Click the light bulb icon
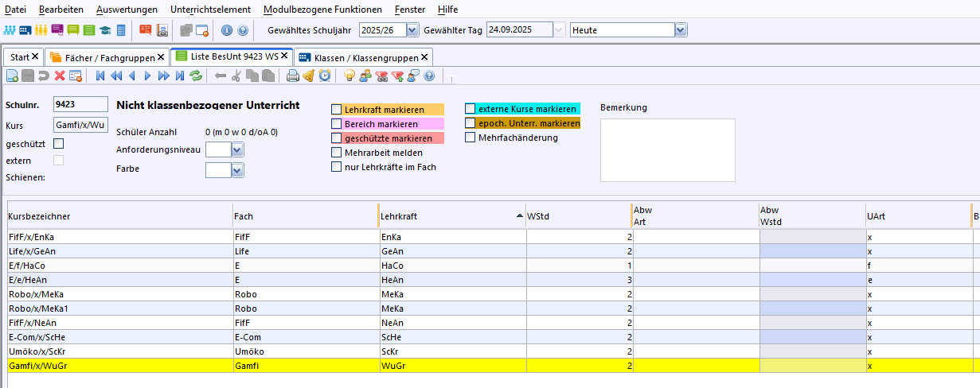The image size is (980, 388). tap(349, 76)
